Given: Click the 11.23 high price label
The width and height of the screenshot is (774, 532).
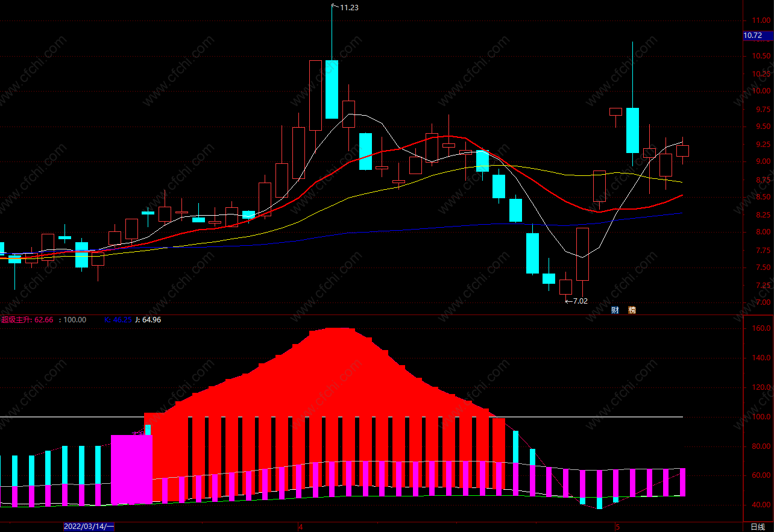Looking at the screenshot, I should click(x=350, y=8).
